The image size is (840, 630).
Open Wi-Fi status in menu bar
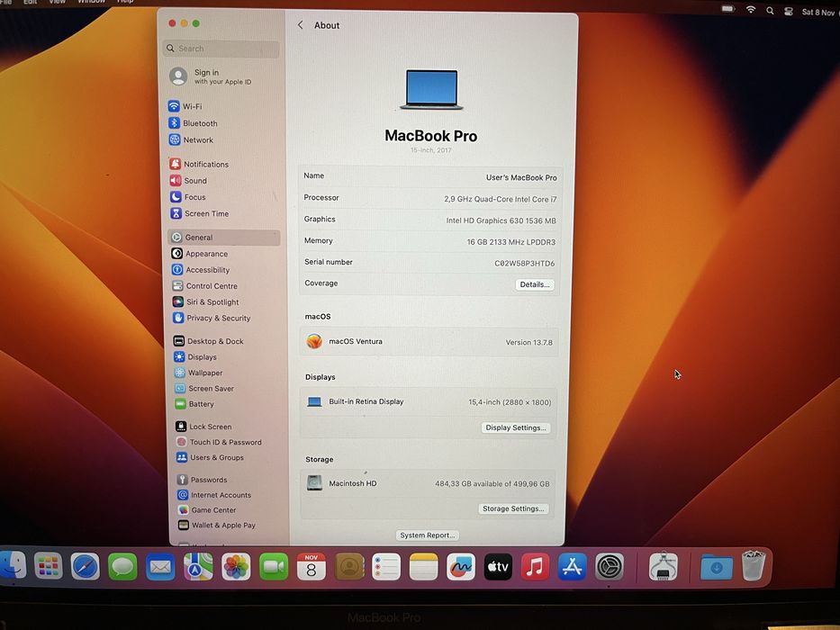pos(751,10)
